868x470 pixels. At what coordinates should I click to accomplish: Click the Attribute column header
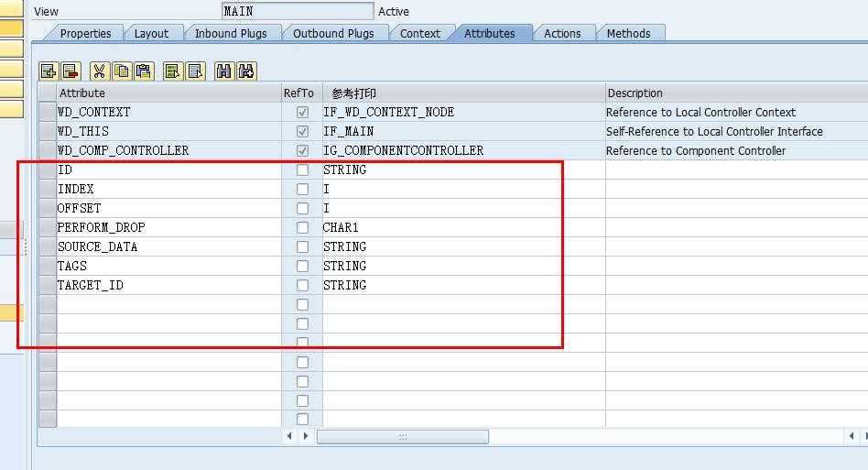pyautogui.click(x=168, y=93)
